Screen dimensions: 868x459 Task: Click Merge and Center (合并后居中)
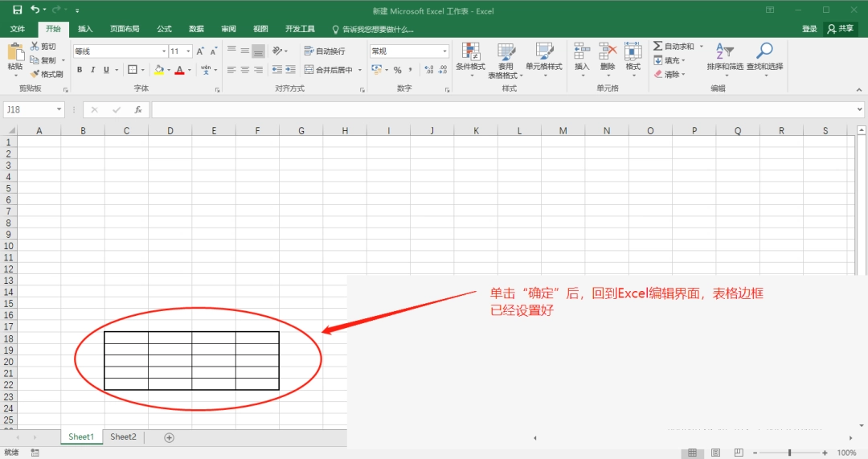329,70
